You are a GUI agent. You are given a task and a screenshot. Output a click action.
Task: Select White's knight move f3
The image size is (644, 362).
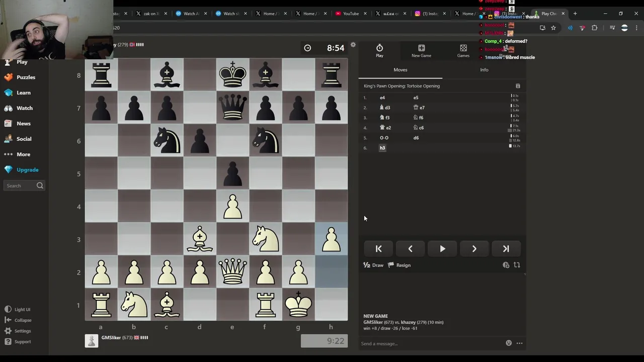(x=384, y=118)
